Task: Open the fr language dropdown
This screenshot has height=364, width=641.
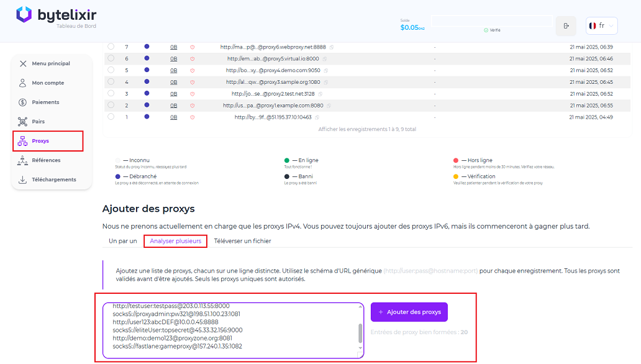Action: [x=601, y=25]
